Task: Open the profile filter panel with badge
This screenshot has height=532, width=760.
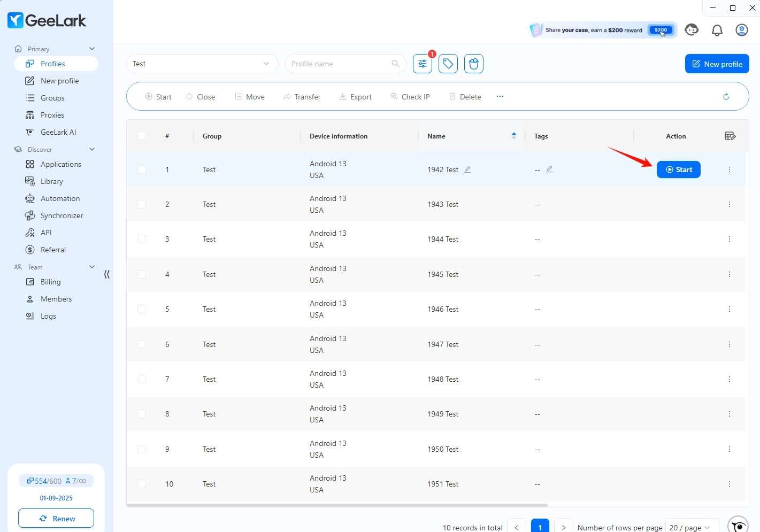Action: point(422,64)
